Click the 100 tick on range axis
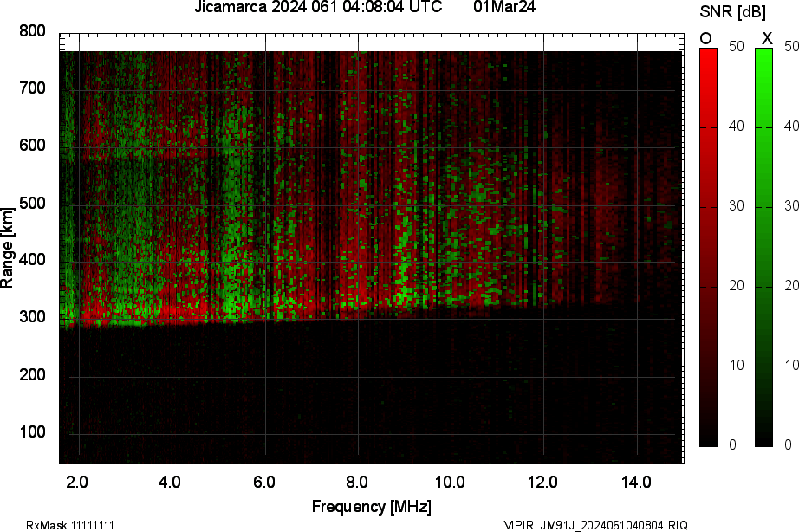The width and height of the screenshot is (799, 532). pos(32,432)
